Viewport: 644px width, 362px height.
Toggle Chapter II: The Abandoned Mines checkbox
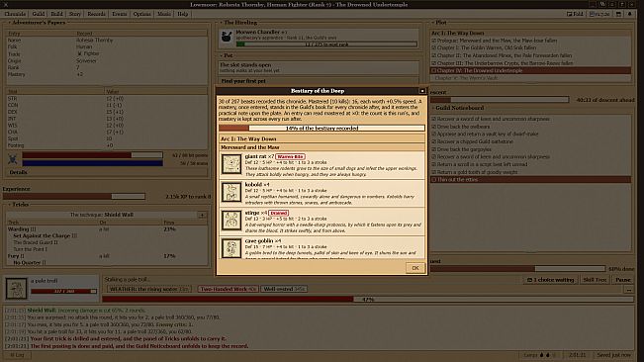coord(433,55)
